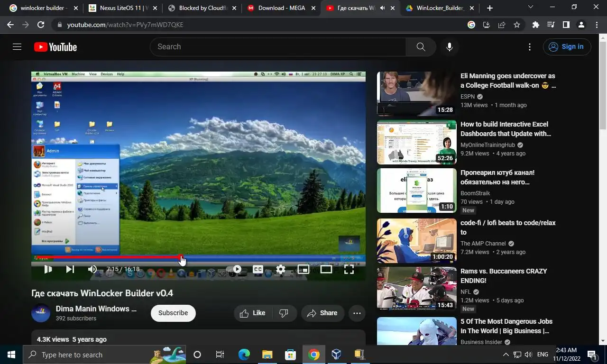Open the Chrome profile icon
This screenshot has width=607, height=364.
coord(581,25)
